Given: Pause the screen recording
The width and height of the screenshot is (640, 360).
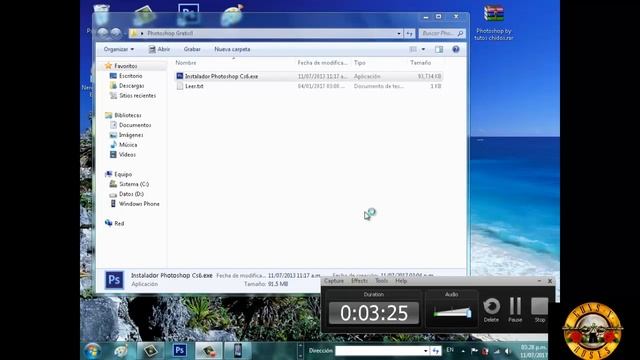Looking at the screenshot, I should 515,310.
